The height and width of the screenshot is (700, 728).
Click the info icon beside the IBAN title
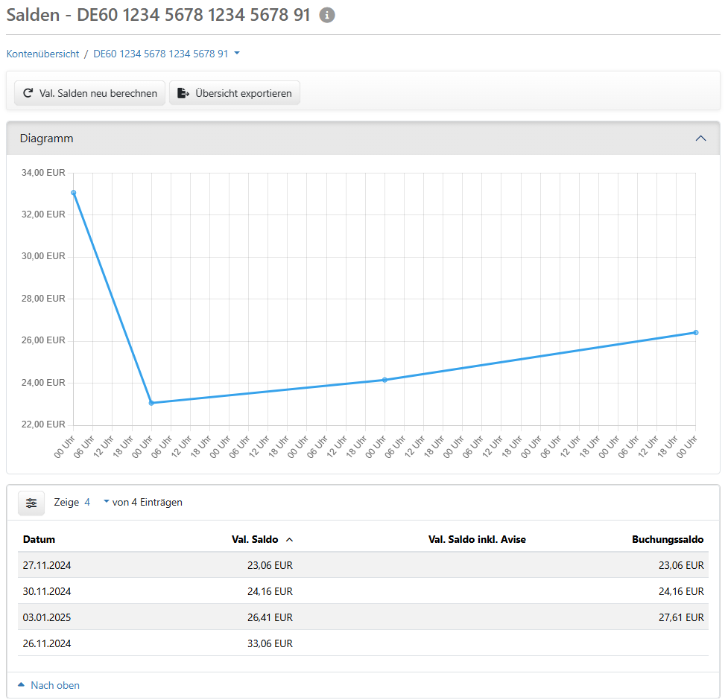click(x=327, y=16)
